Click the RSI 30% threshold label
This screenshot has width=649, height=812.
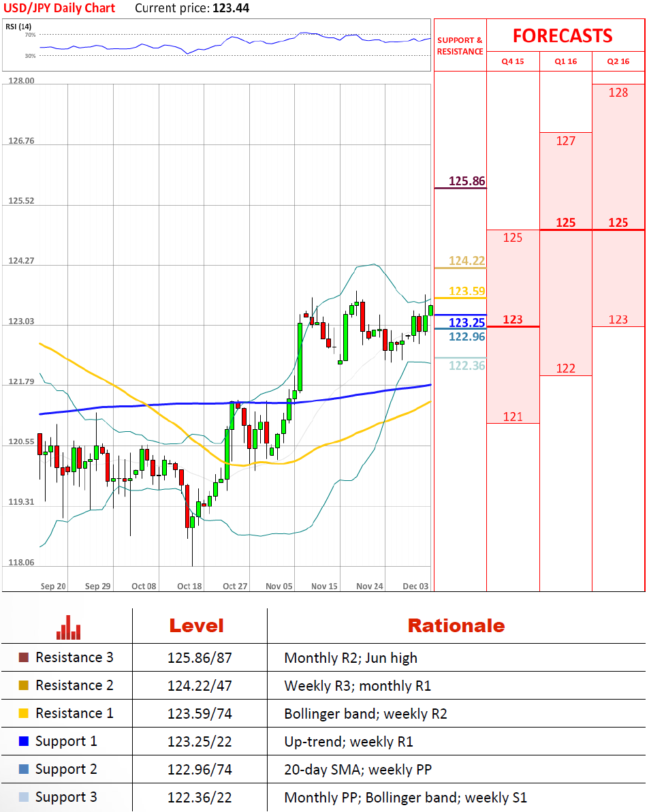pyautogui.click(x=30, y=56)
